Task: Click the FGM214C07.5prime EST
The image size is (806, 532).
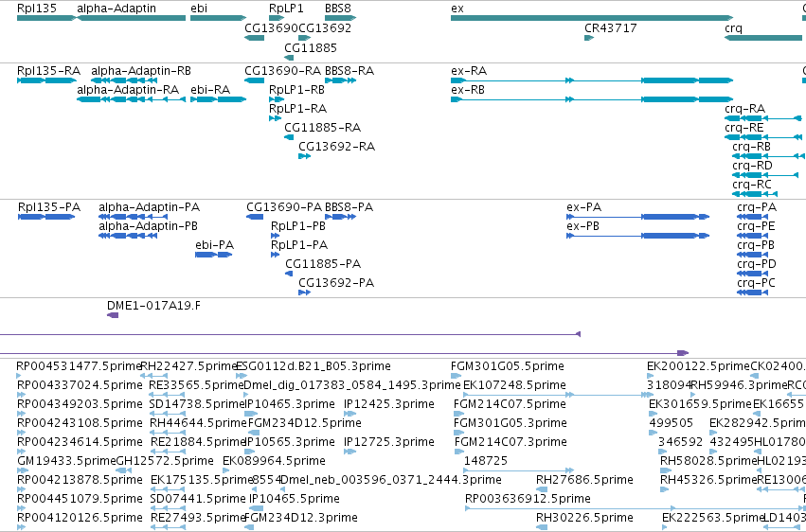Action: click(458, 414)
